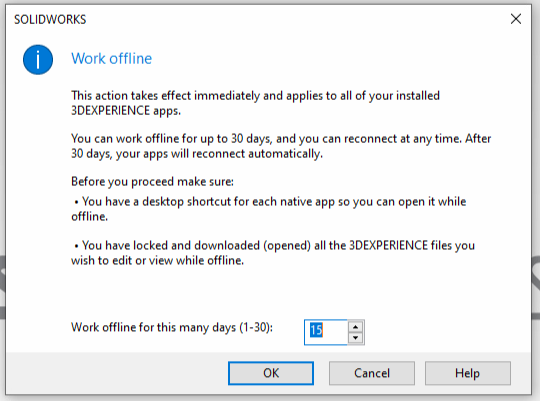Increase offline days with the up arrow
Screen dimensions: 540x401
coord(355,326)
